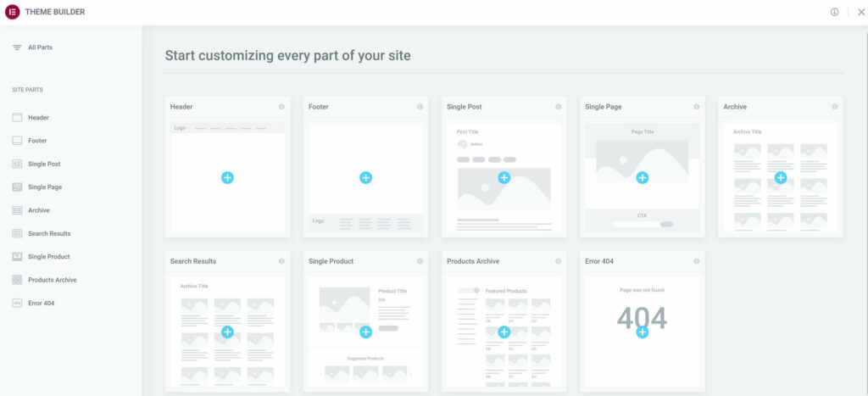This screenshot has width=868, height=396.
Task: Show info for Archive card
Action: 835,107
